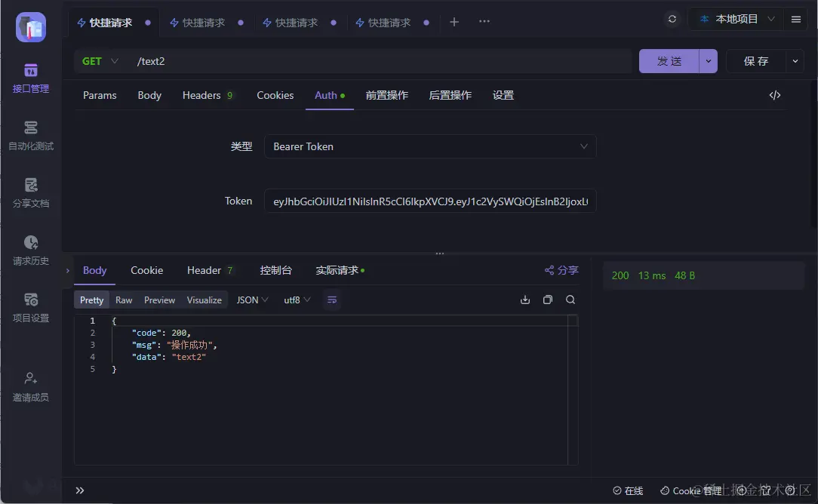Open the utf8 encoding dropdown
The width and height of the screenshot is (818, 504).
297,300
